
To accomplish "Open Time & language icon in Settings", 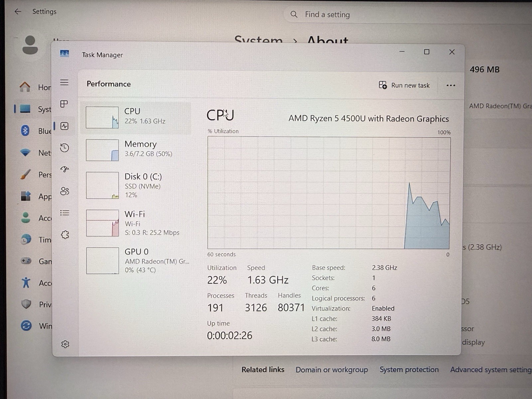I will tap(26, 239).
